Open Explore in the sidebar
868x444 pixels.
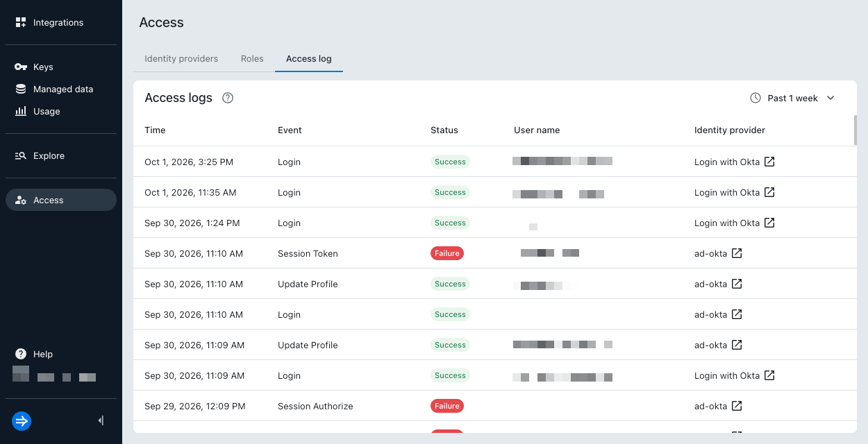[61, 156]
